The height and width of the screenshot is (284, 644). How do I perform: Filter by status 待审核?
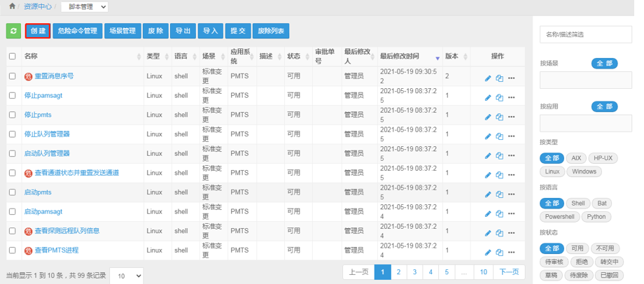pos(554,262)
